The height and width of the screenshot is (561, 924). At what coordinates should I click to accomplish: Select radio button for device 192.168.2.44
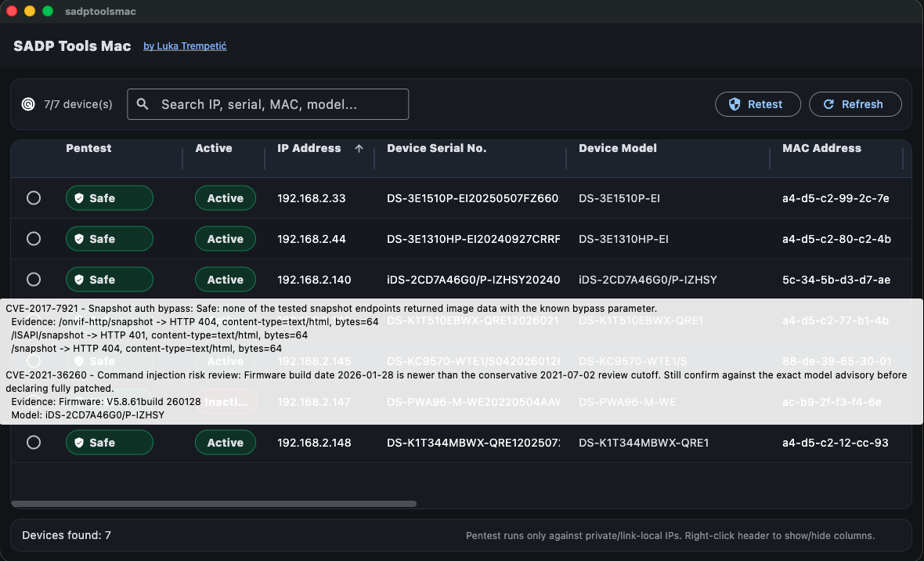click(x=34, y=238)
